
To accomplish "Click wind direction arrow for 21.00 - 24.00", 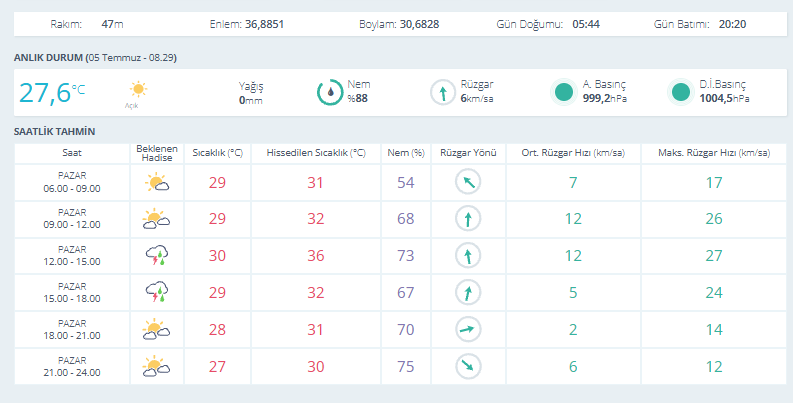I will point(468,367).
